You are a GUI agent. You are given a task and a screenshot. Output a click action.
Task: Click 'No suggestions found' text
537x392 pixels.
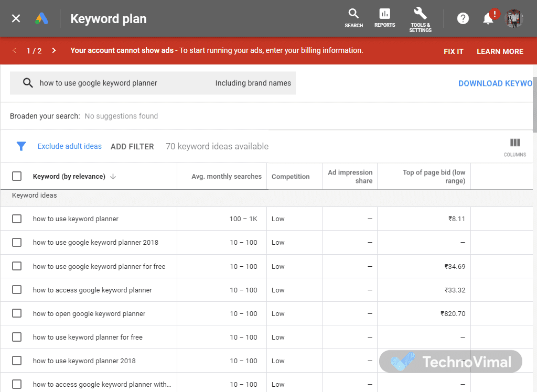[121, 116]
